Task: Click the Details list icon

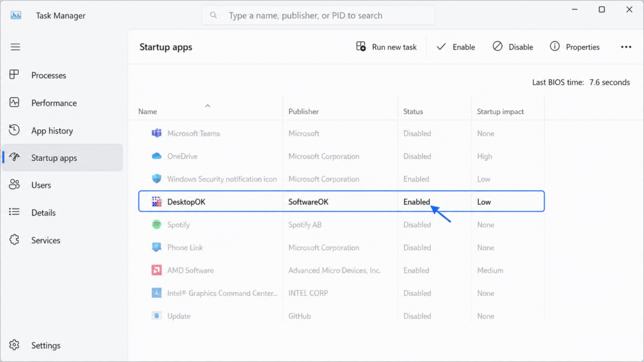Action: coord(14,212)
